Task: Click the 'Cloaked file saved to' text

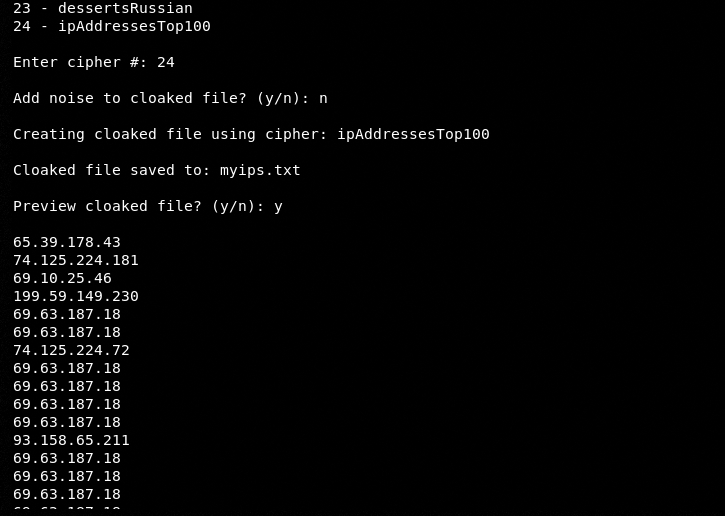Action: coord(110,170)
